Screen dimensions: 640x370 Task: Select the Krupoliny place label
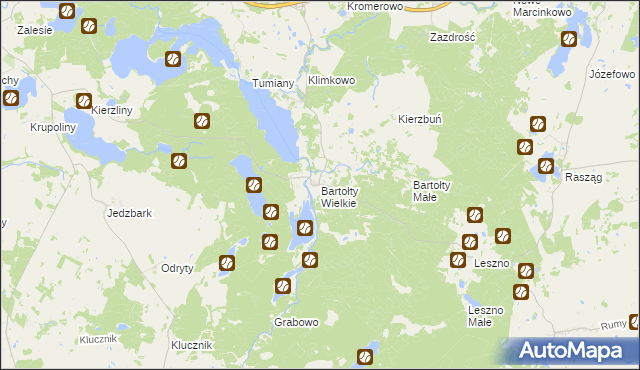[53, 127]
